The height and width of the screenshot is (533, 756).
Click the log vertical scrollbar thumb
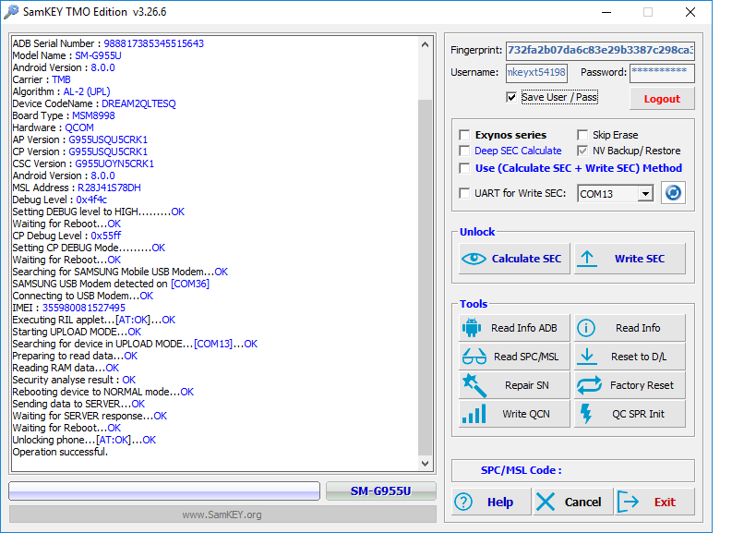[425, 277]
